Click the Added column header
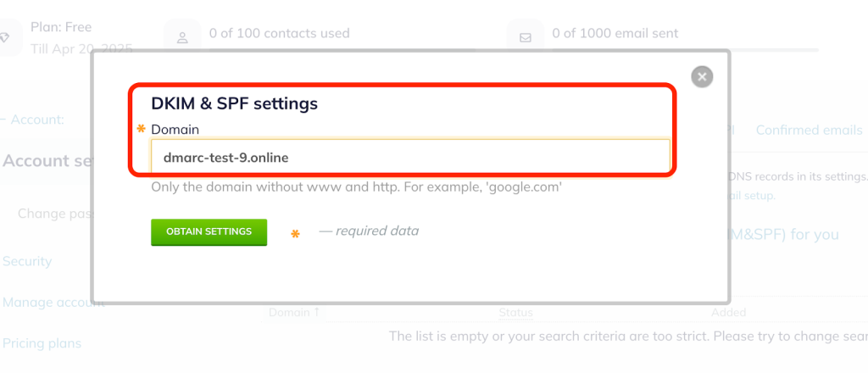 pos(729,313)
